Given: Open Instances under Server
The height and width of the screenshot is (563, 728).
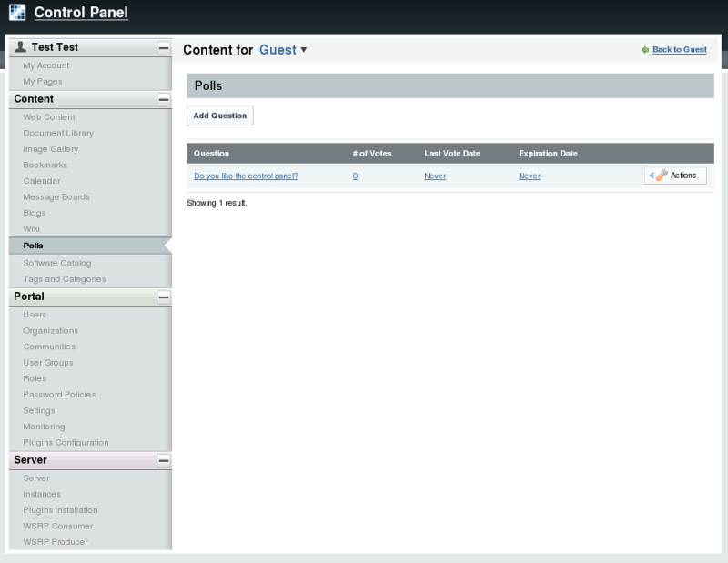Looking at the screenshot, I should [x=42, y=494].
